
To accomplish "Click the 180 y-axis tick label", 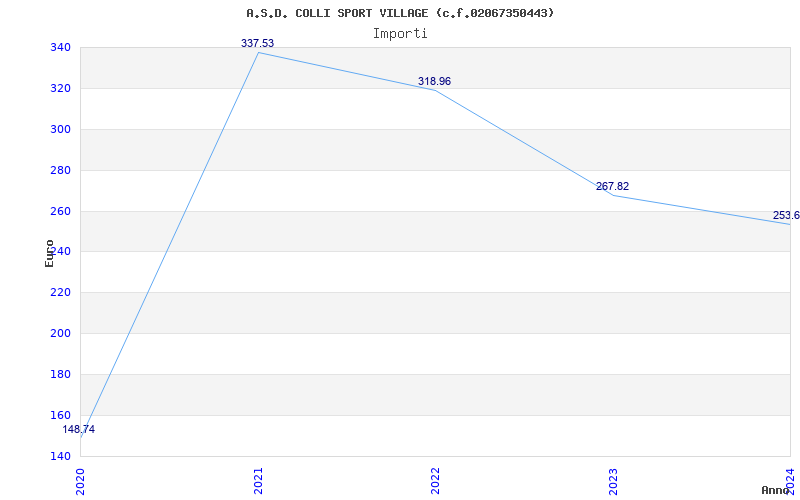I will [60, 374].
